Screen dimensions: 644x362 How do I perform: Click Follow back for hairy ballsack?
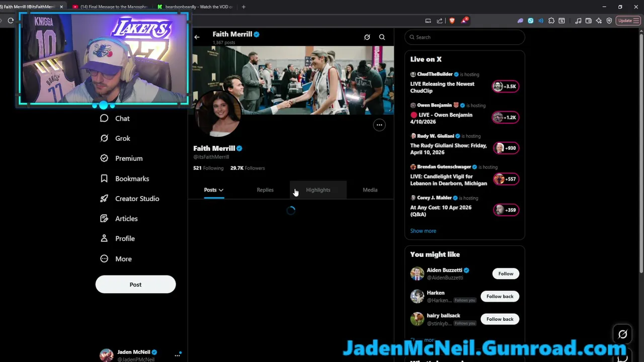[500, 319]
